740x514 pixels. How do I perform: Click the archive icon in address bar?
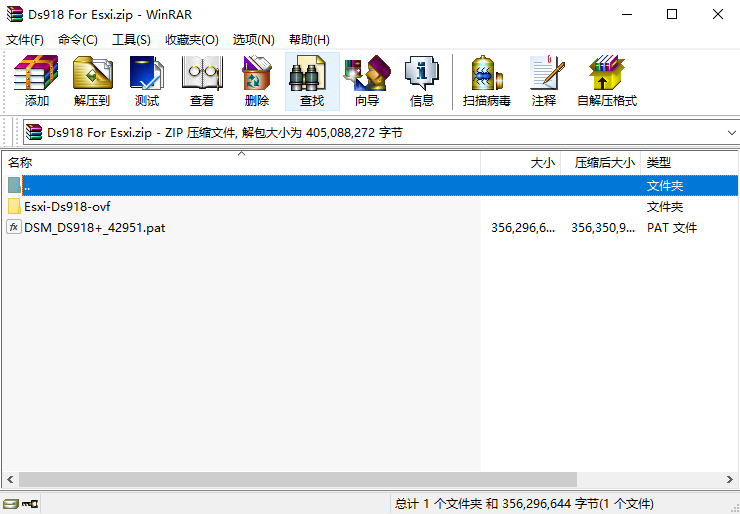(34, 132)
